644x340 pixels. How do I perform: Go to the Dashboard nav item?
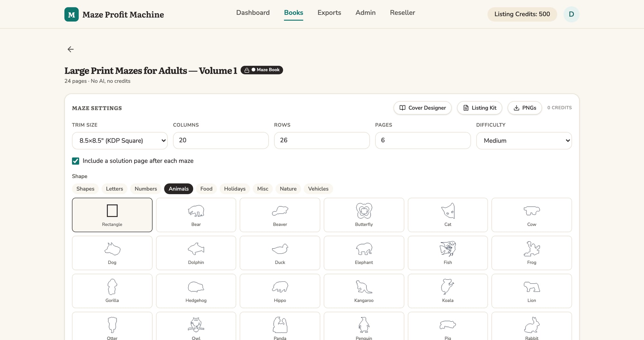(253, 13)
